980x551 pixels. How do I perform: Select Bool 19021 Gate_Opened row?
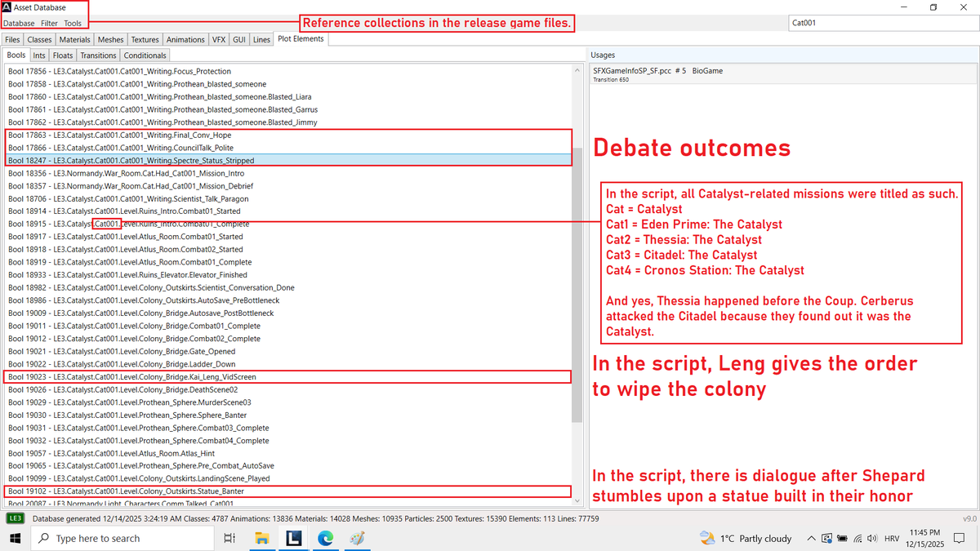click(x=289, y=351)
